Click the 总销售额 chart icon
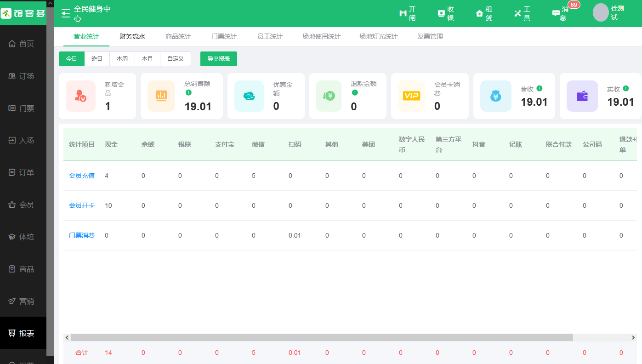 pos(161,96)
